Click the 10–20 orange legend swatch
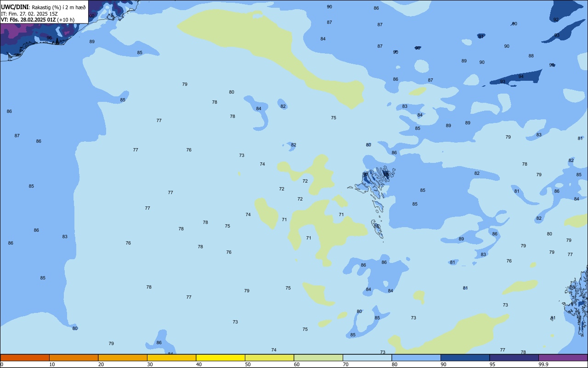This screenshot has width=588, height=368. click(x=73, y=357)
